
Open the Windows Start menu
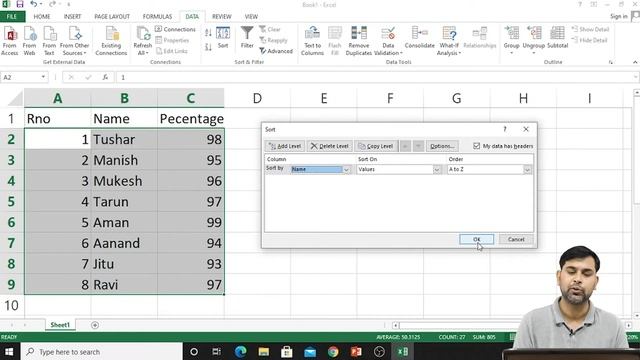point(9,351)
